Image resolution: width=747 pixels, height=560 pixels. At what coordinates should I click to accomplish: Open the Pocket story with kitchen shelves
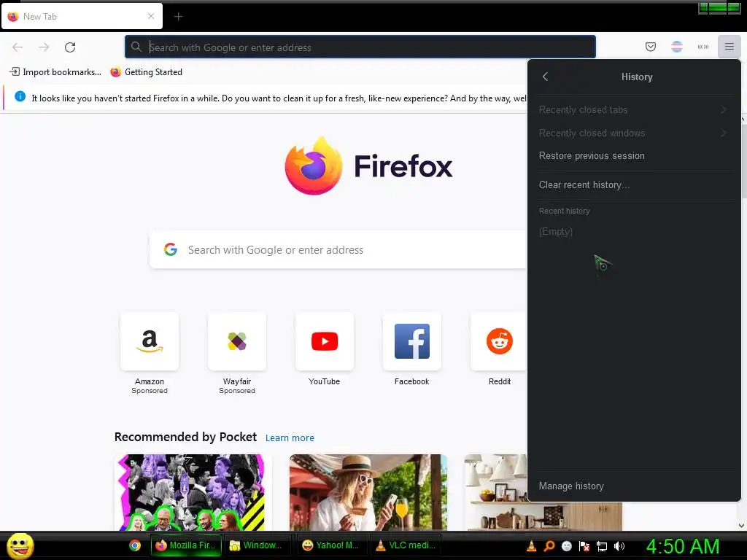click(x=496, y=492)
